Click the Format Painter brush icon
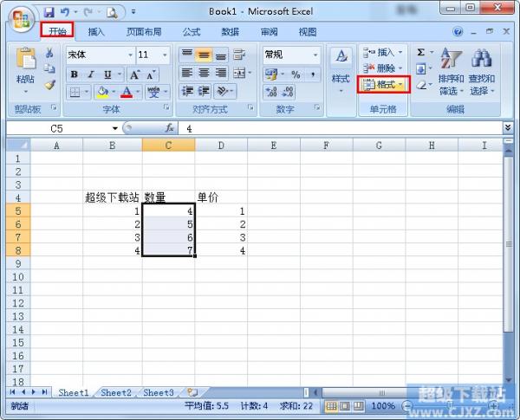The image size is (520, 420). (49, 85)
